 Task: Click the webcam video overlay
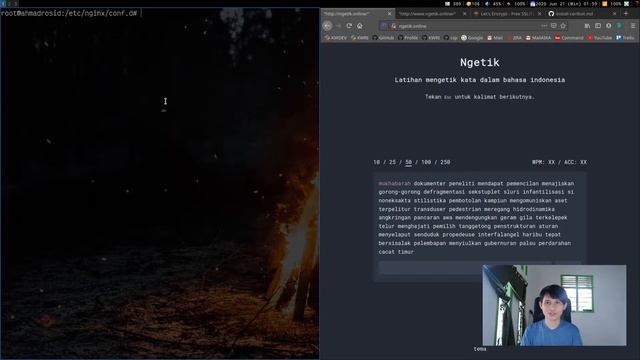tap(554, 305)
